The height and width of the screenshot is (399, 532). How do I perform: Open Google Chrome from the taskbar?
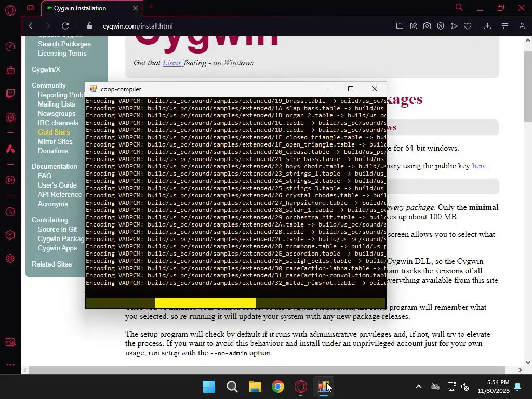(x=278, y=387)
